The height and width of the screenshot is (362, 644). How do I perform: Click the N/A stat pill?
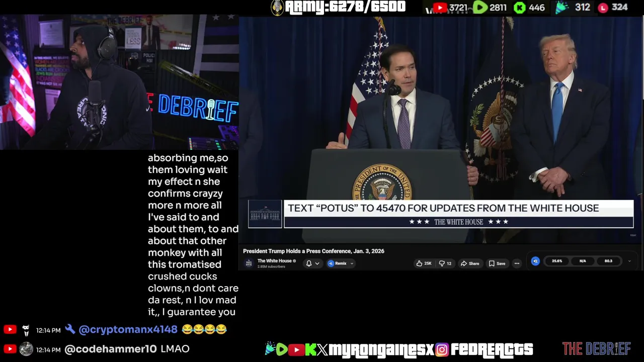pos(583,261)
